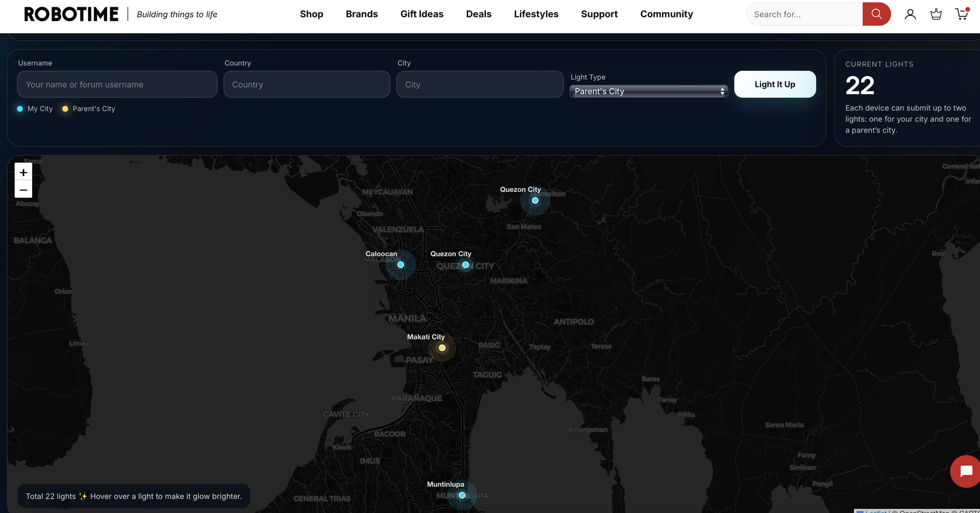Open the Shop menu
The image size is (980, 513).
click(311, 14)
